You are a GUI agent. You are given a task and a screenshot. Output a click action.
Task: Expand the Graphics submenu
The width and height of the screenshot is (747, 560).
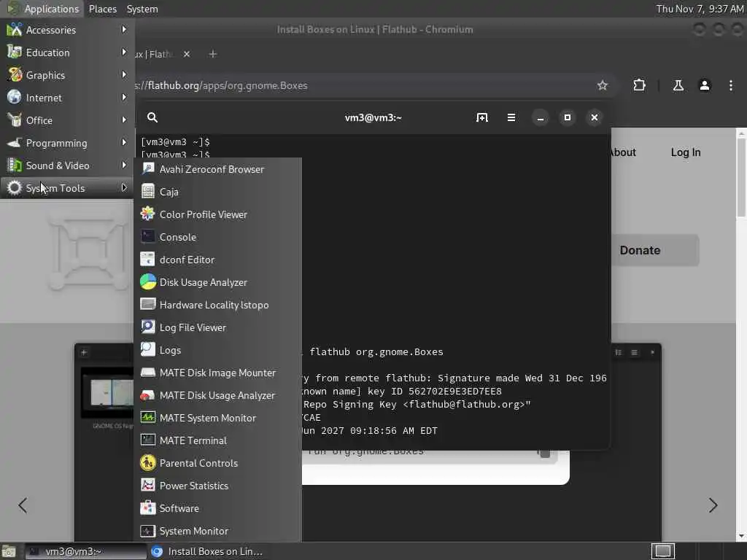pyautogui.click(x=67, y=75)
